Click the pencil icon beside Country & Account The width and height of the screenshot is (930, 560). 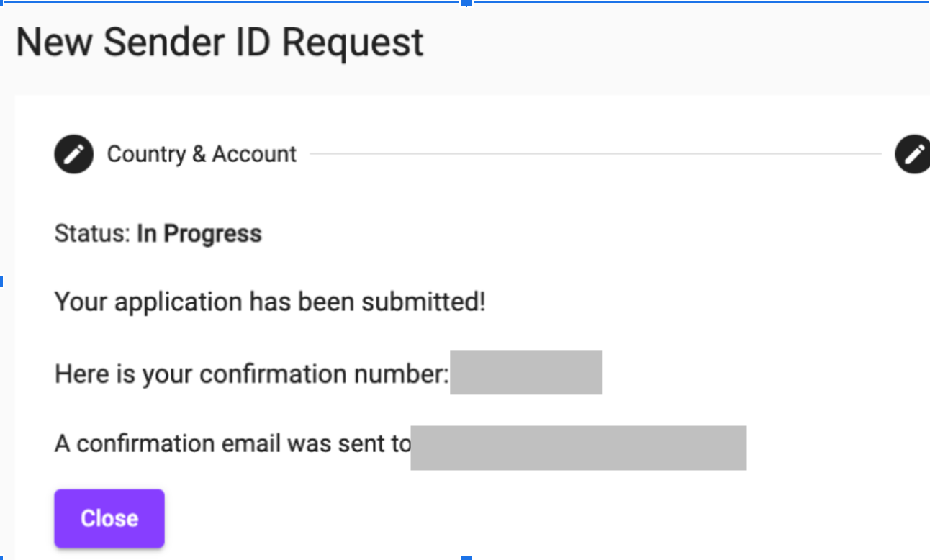pos(74,154)
